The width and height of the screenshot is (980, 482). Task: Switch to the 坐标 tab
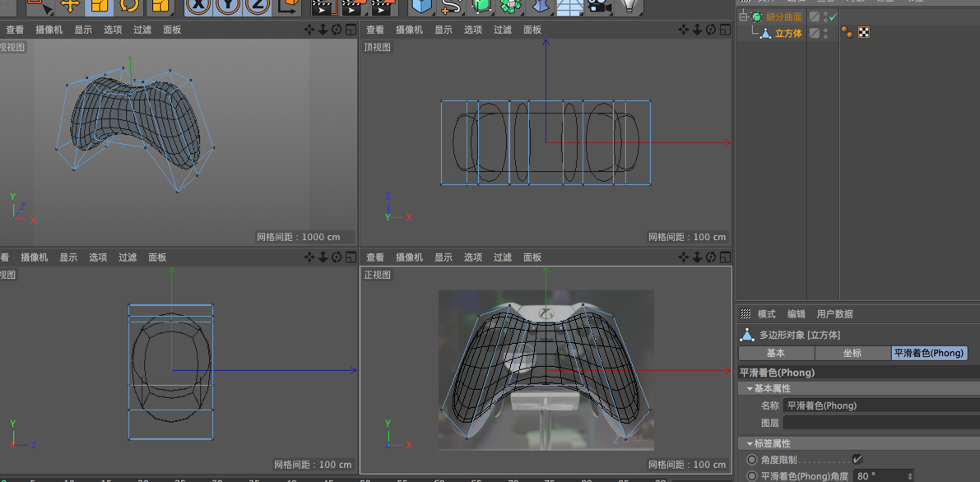(x=852, y=353)
